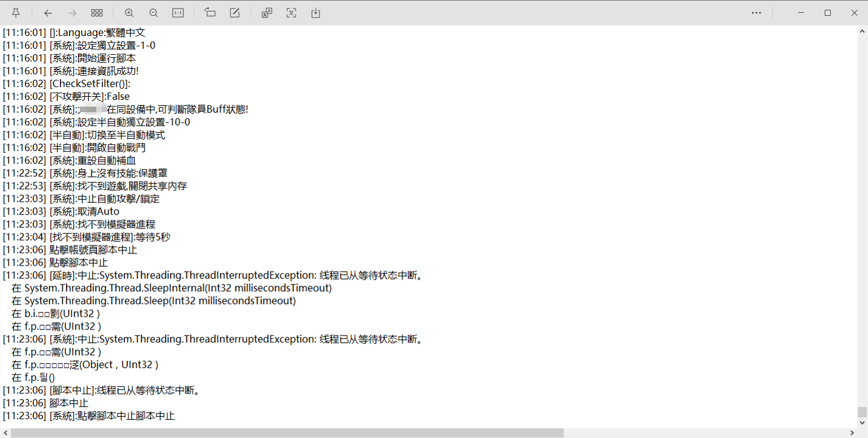This screenshot has width=868, height=438.
Task: Click the 'b.i.' (UInt32) stack line
Action: (56, 314)
